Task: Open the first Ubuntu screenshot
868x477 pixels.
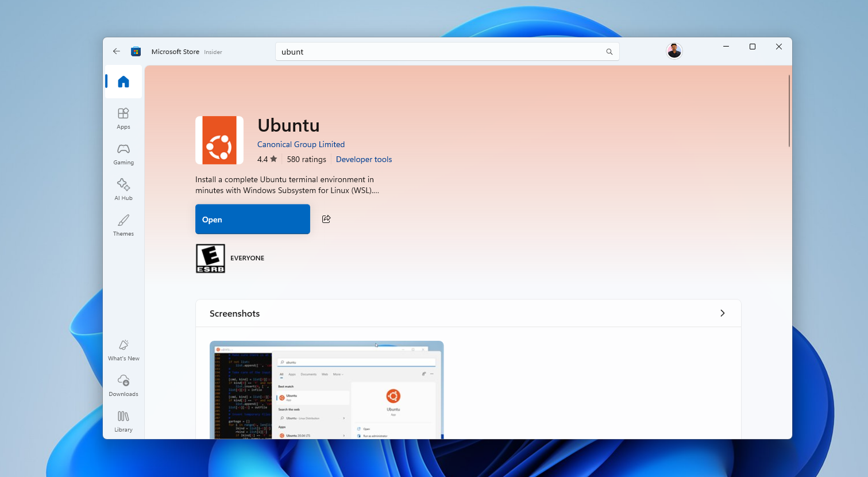Action: tap(326, 391)
